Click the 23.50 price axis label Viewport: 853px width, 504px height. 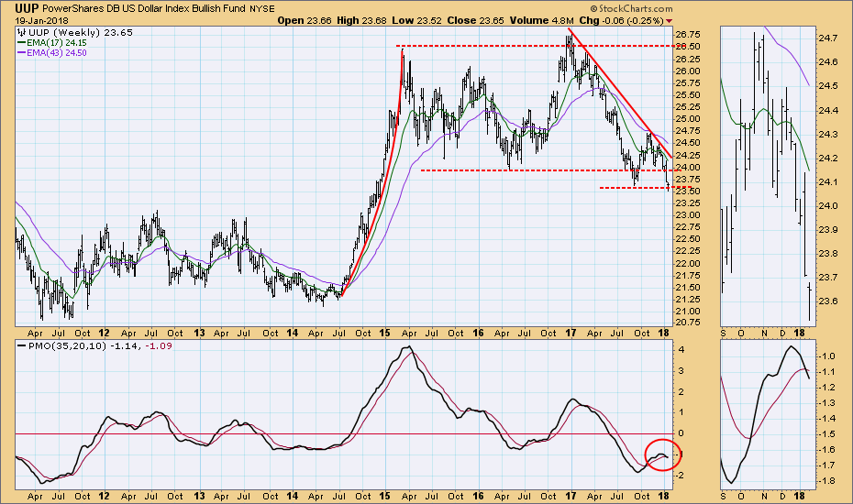(687, 191)
